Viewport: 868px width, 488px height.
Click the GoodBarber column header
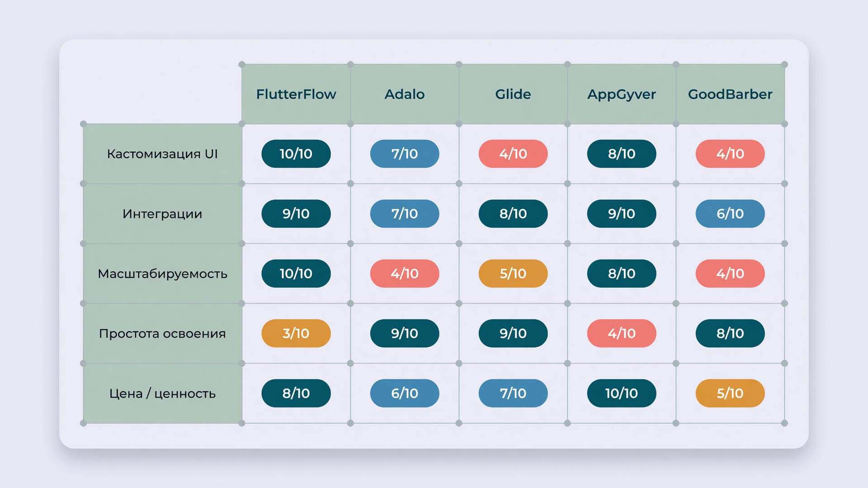730,94
